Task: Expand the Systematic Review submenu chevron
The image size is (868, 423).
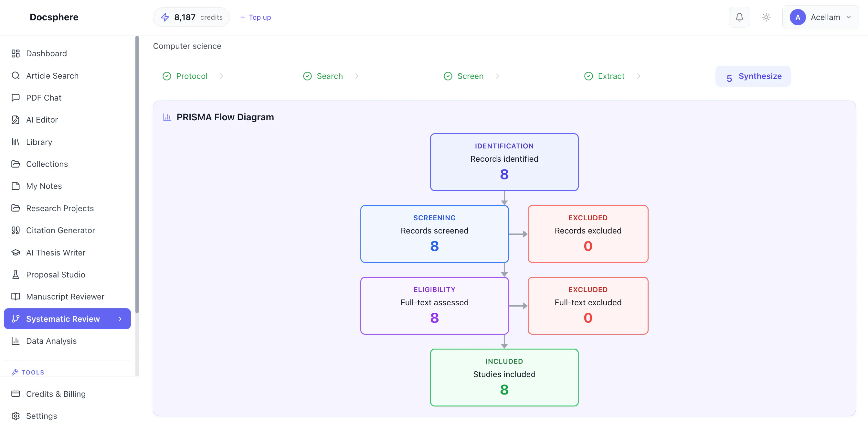Action: tap(120, 319)
